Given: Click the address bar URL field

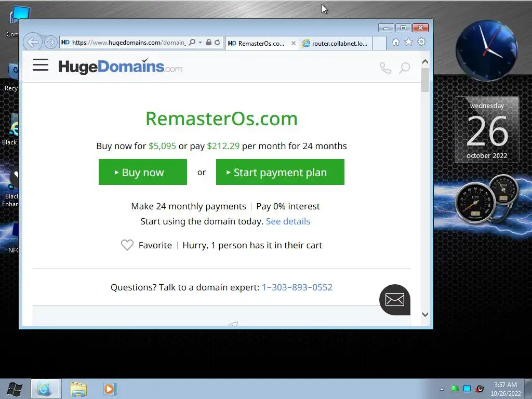Looking at the screenshot, I should (x=129, y=43).
